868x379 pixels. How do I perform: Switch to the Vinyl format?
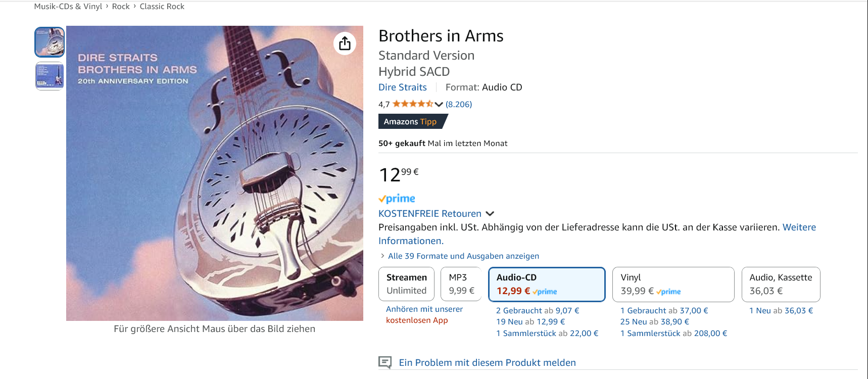(672, 284)
